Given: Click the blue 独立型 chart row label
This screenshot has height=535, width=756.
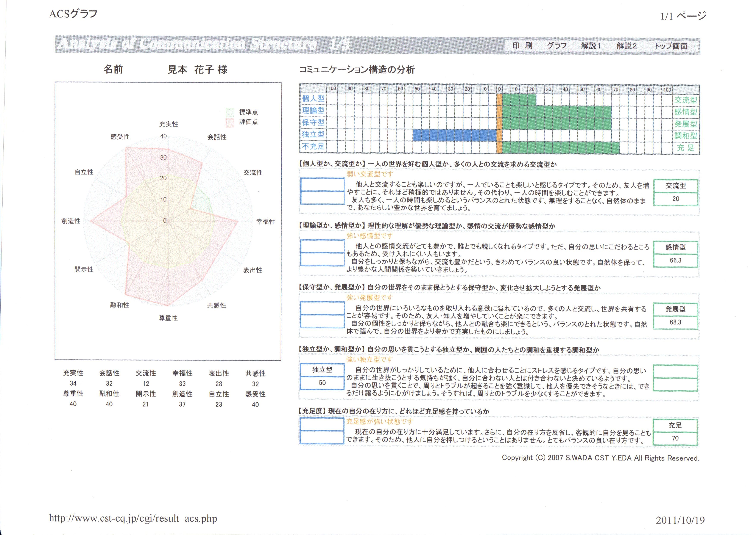Looking at the screenshot, I should coord(313,134).
